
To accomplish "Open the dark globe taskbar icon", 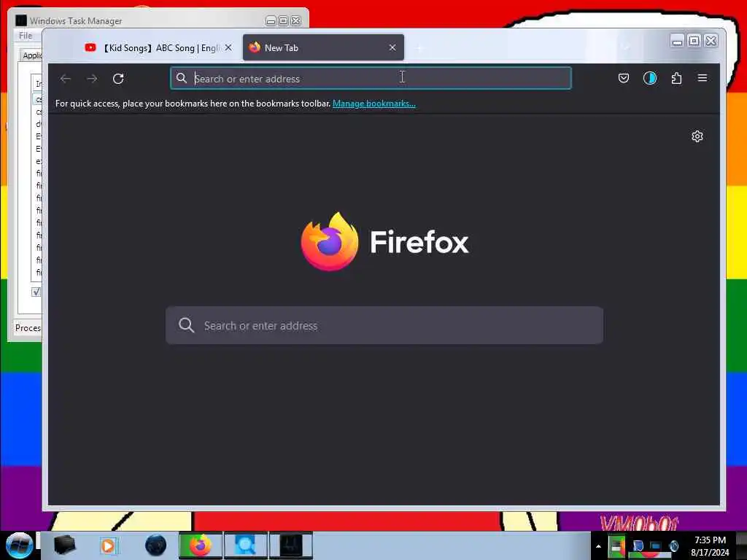I will pos(155,545).
